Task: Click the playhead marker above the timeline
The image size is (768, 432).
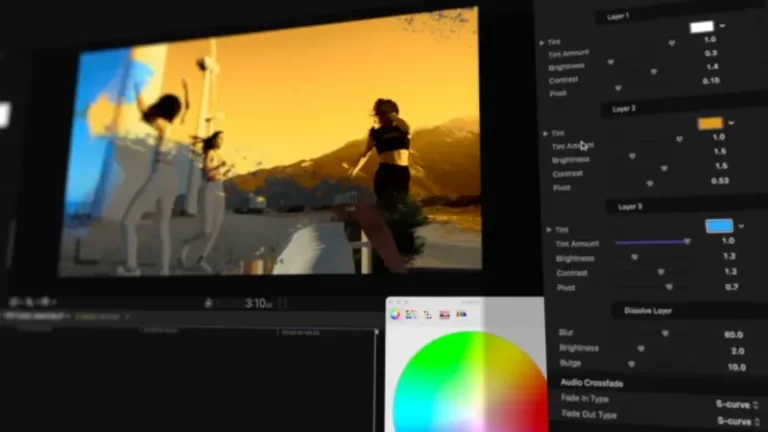Action: 376,332
